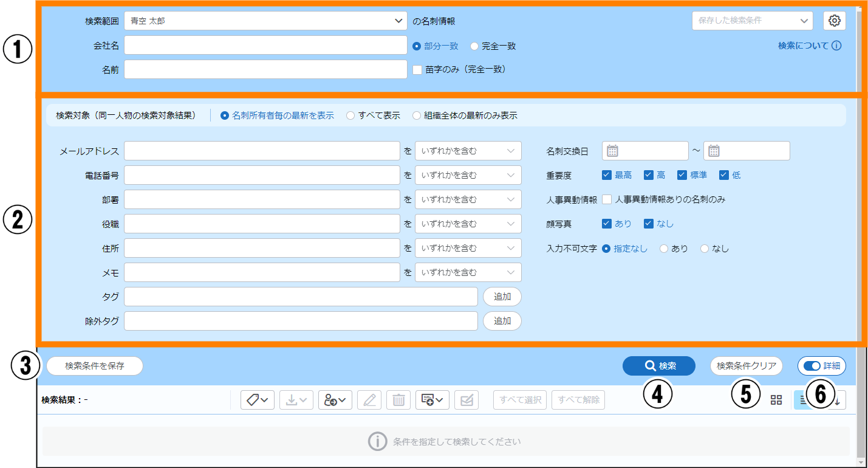Switch to grid view icon

pos(776,400)
